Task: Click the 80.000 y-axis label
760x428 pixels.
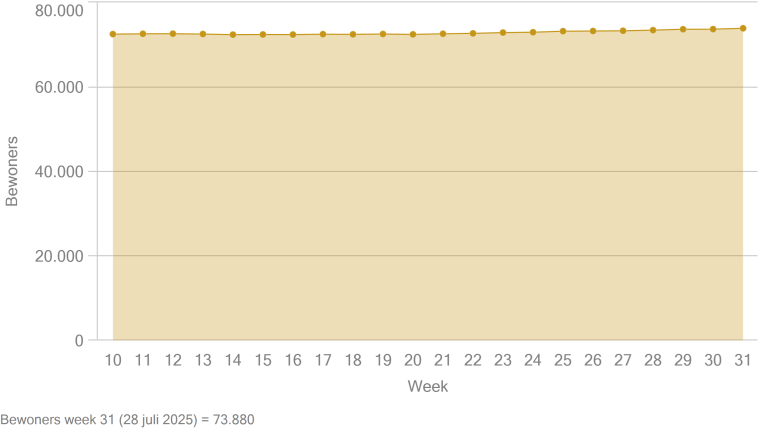Action: [x=59, y=11]
